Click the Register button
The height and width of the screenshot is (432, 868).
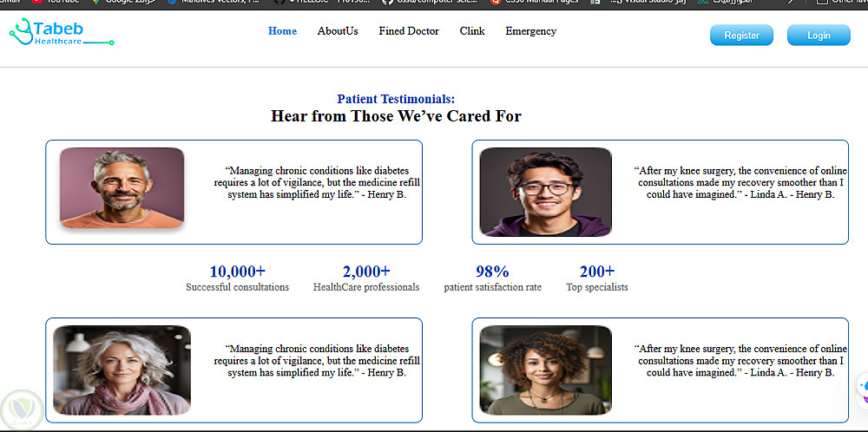(x=742, y=36)
